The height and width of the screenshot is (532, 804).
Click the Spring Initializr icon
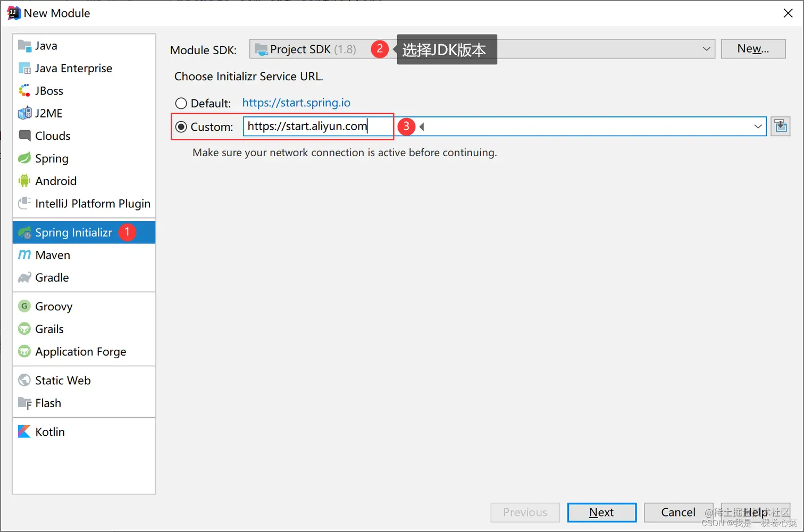click(x=24, y=232)
